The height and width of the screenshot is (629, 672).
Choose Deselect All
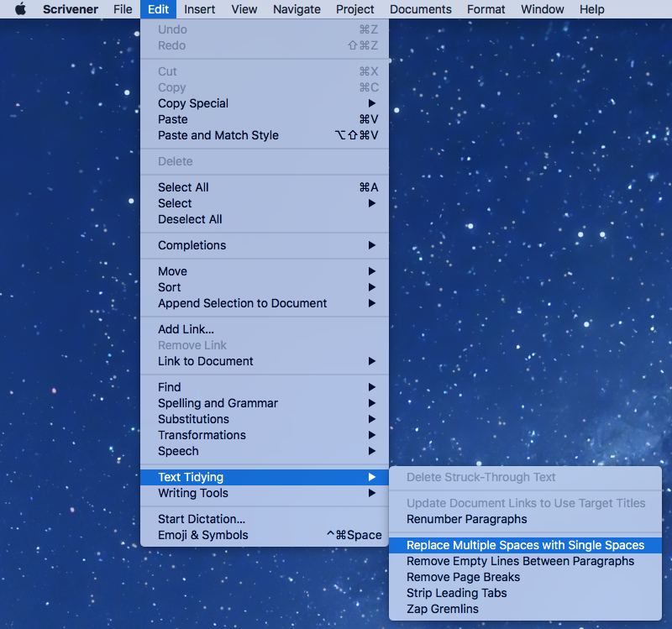tap(265, 219)
